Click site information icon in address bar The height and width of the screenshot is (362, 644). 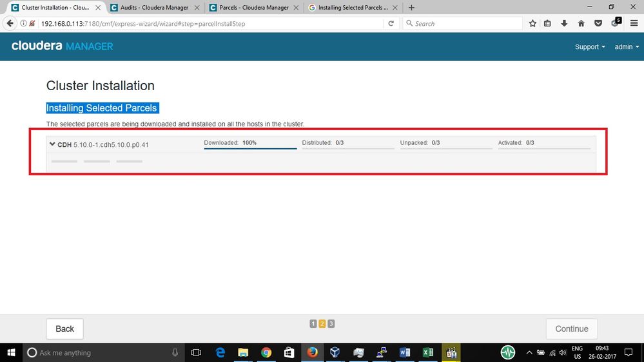pos(23,23)
